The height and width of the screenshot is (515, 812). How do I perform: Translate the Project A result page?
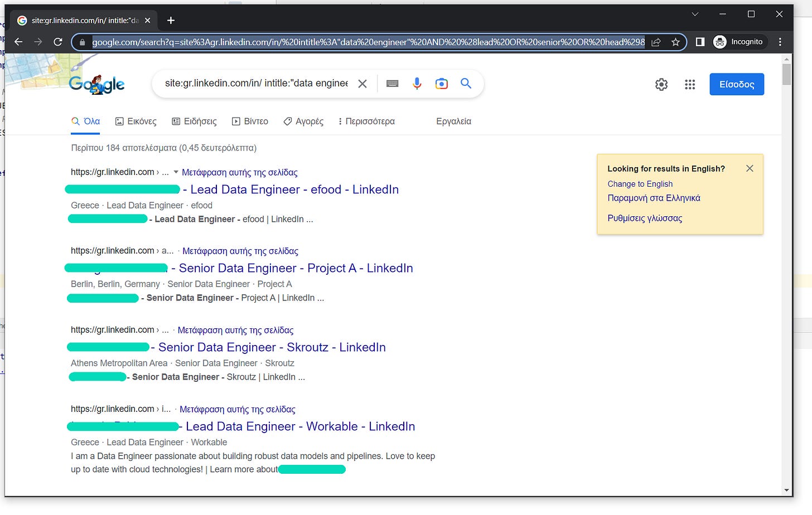coord(240,251)
